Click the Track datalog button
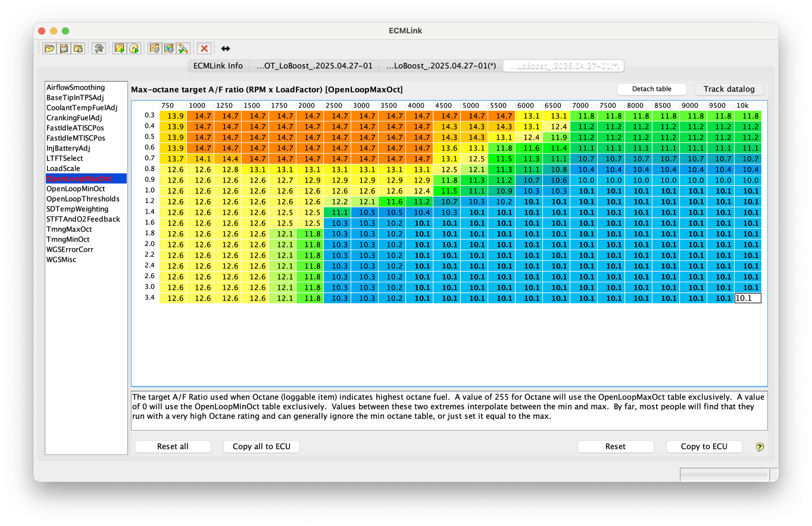The width and height of the screenshot is (812, 526). pos(729,89)
